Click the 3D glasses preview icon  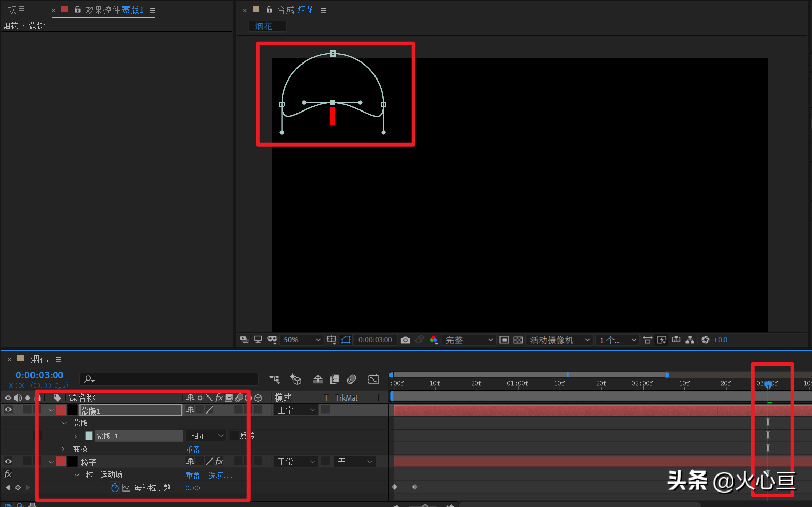pyautogui.click(x=272, y=340)
